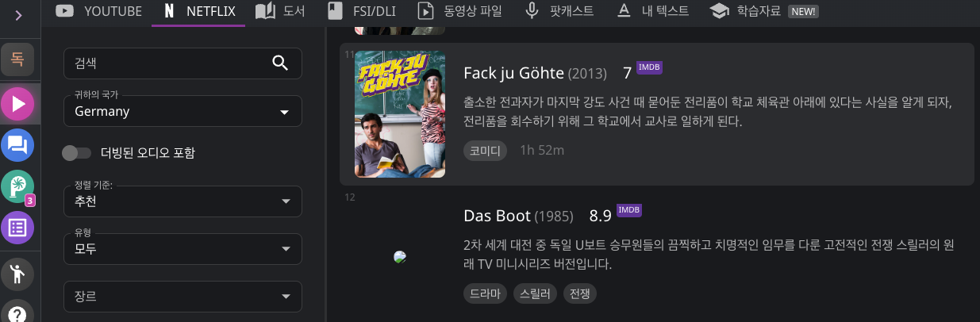Viewport: 980px width, 322px height.
Task: Click the NEW! badge
Action: tap(803, 12)
